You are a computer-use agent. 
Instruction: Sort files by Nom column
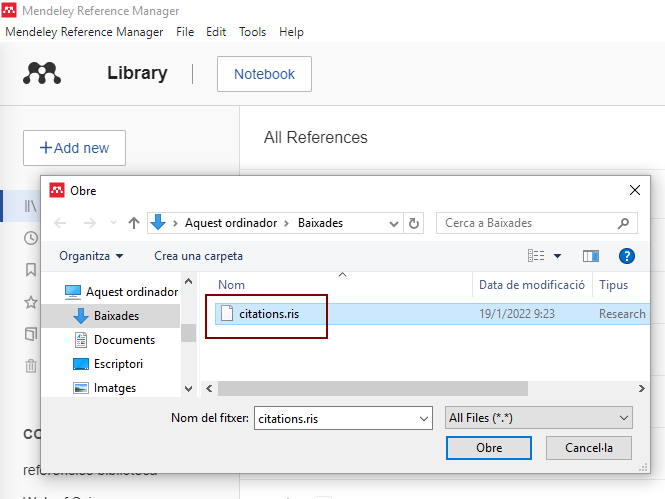(231, 285)
